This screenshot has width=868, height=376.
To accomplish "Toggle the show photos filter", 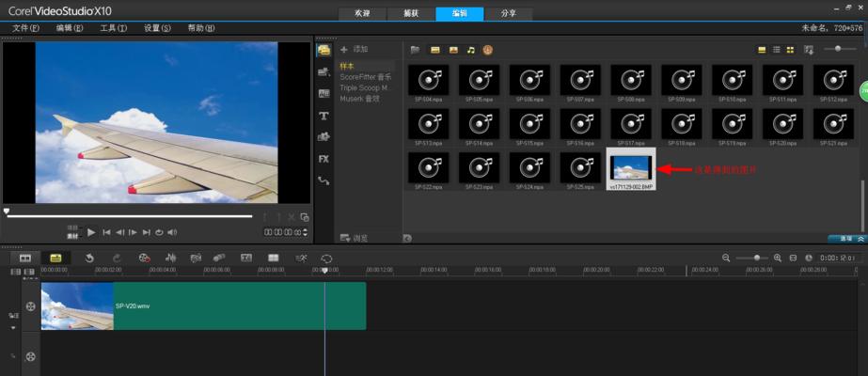I will pyautogui.click(x=453, y=50).
